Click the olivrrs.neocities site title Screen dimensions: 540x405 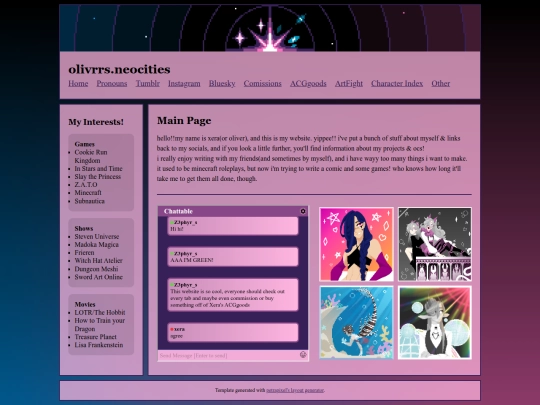tap(119, 69)
